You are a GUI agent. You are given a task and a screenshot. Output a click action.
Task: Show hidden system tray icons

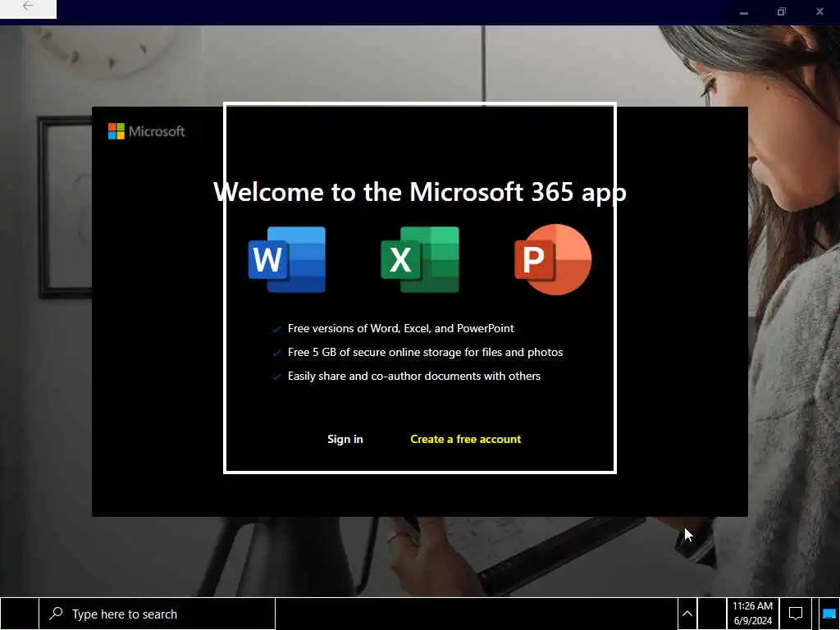pyautogui.click(x=687, y=614)
